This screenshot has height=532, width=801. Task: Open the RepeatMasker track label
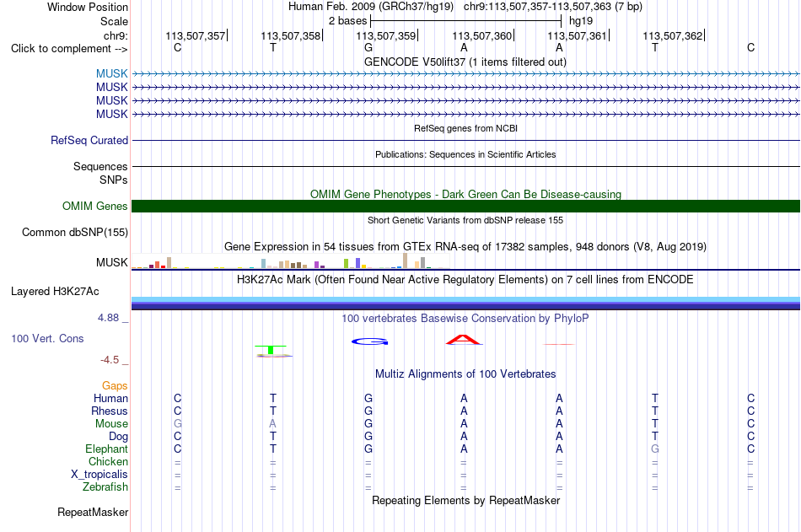pos(93,512)
